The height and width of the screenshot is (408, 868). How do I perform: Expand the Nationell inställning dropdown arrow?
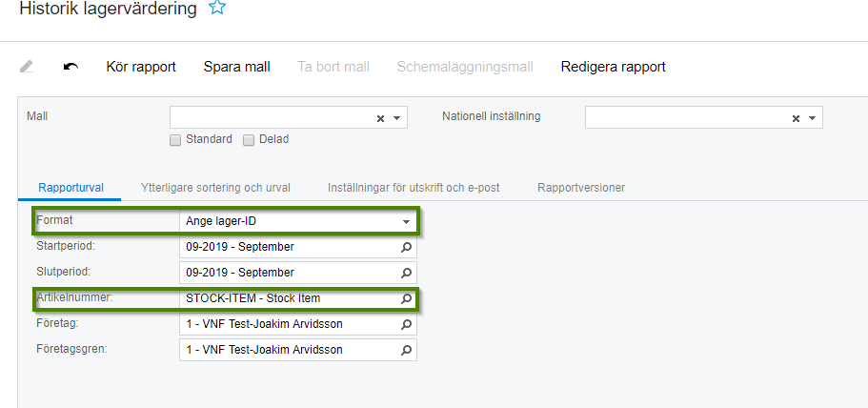coord(812,118)
